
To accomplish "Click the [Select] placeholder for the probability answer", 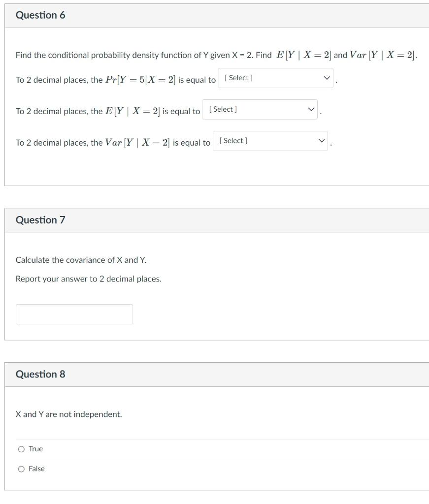I will point(238,77).
